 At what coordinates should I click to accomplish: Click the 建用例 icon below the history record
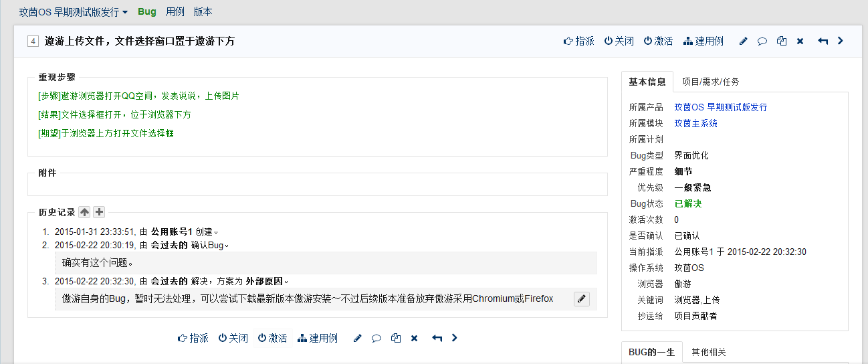317,339
